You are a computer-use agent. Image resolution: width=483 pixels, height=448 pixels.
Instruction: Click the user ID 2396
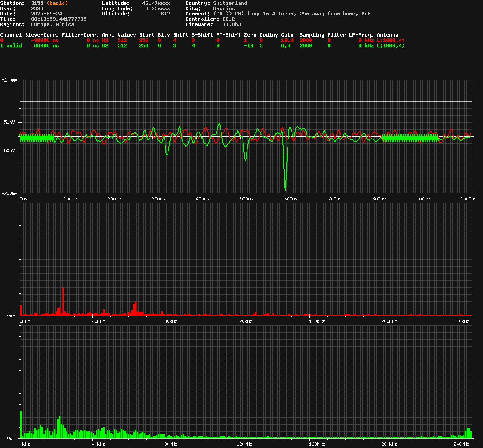(x=37, y=8)
